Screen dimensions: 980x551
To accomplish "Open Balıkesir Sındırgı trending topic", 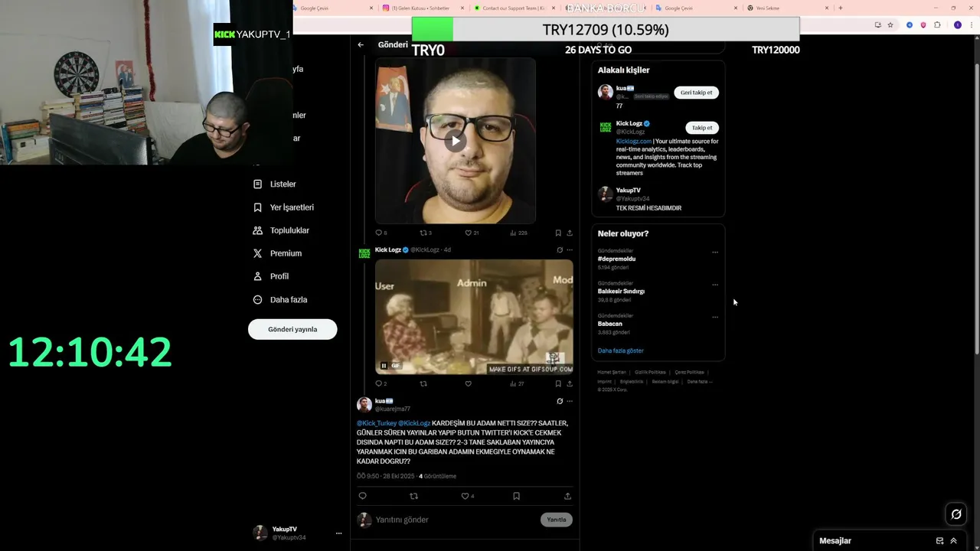I will coord(621,292).
